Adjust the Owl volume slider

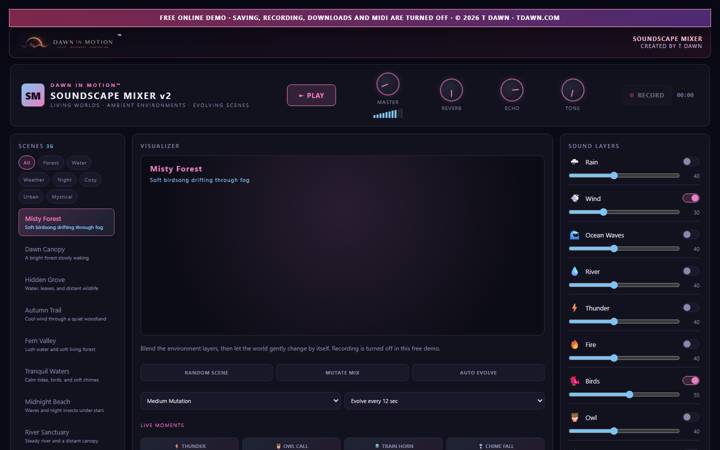click(x=624, y=431)
